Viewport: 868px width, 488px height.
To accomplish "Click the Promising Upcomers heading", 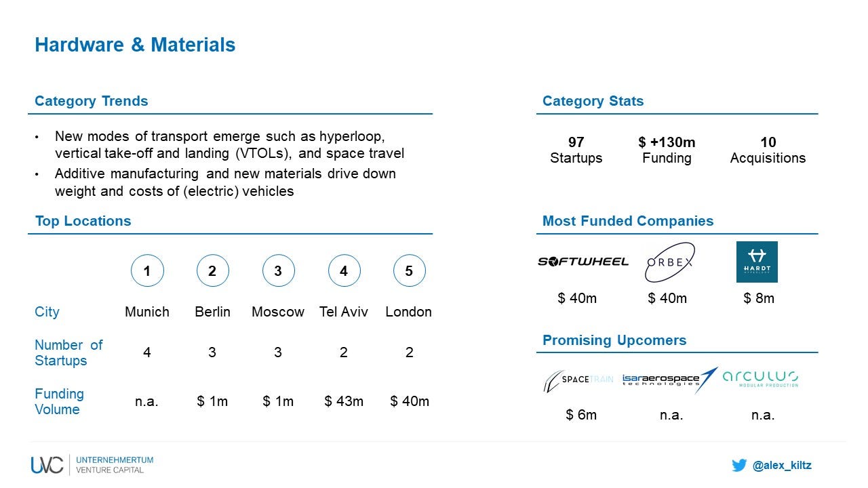I will [x=614, y=340].
